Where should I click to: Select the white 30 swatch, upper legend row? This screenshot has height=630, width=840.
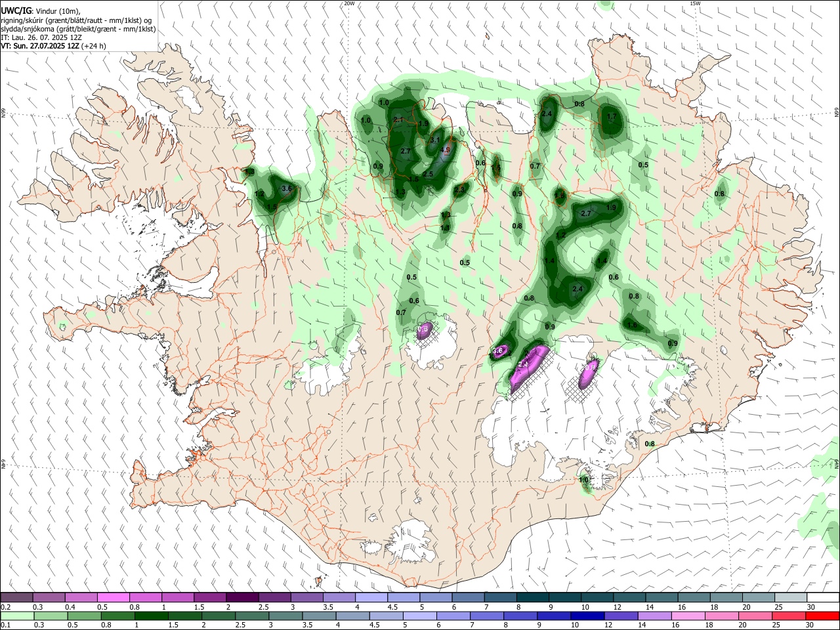(823, 597)
